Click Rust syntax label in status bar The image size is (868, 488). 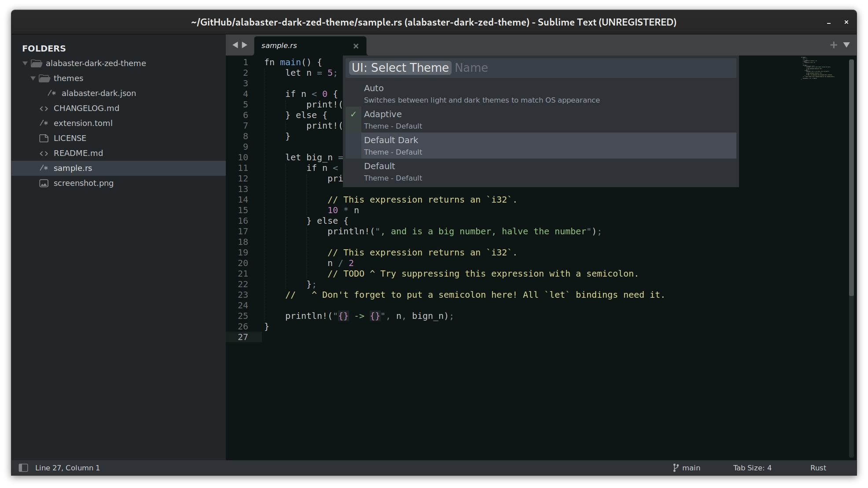[818, 468]
